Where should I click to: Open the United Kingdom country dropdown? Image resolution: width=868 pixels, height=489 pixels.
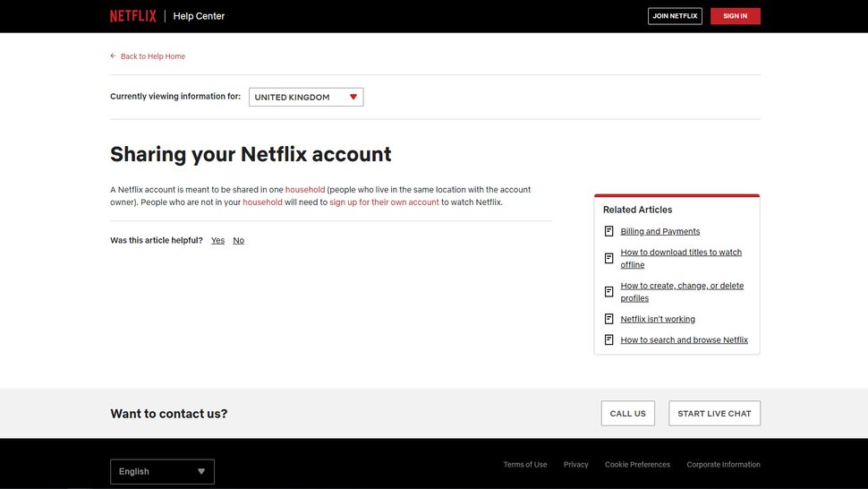[306, 97]
